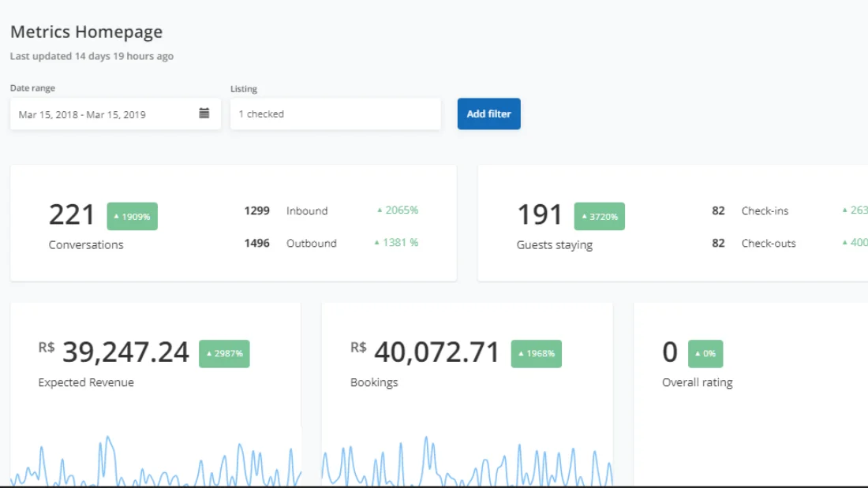Click the Check-ins count row
Image resolution: width=868 pixels, height=488 pixels.
(789, 210)
